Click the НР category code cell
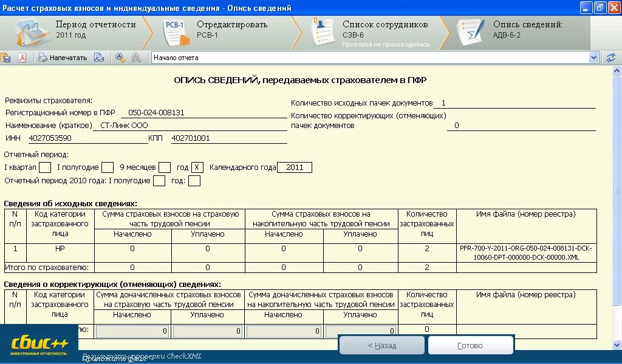The image size is (622, 364). (x=60, y=253)
